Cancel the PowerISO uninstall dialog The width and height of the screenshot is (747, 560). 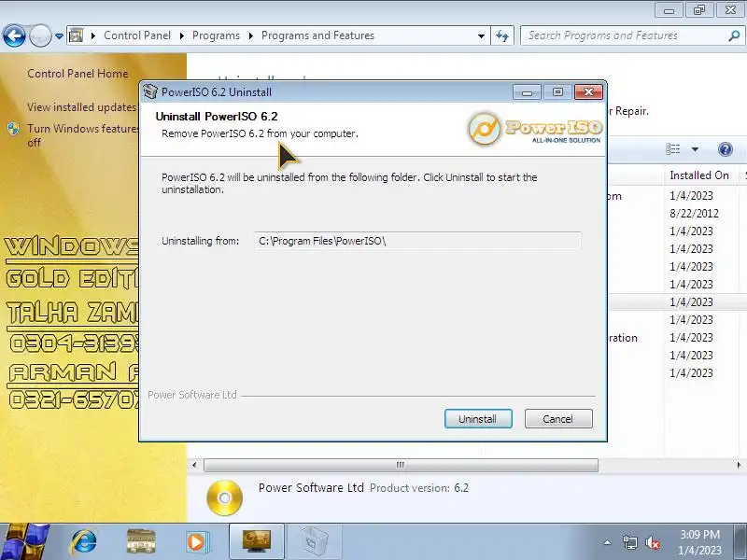(558, 418)
